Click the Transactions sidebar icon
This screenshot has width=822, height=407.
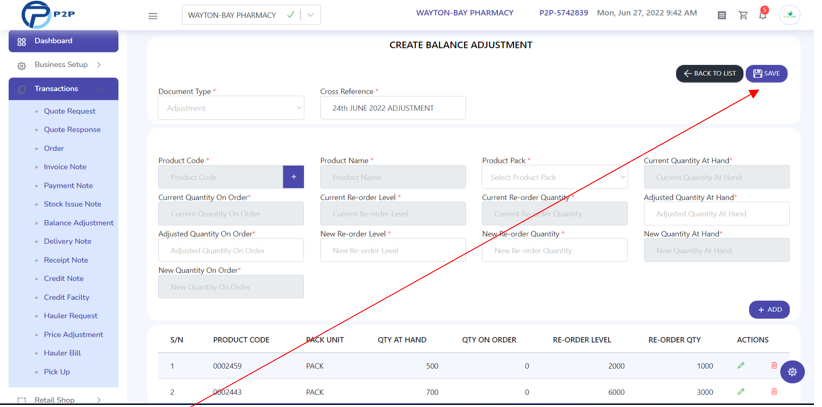21,89
